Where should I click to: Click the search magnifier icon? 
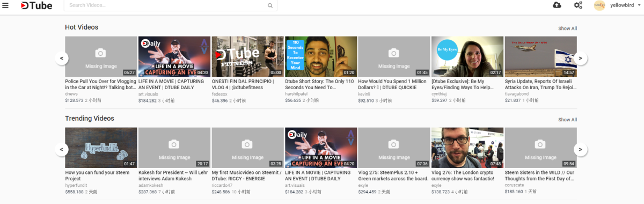pyautogui.click(x=270, y=6)
